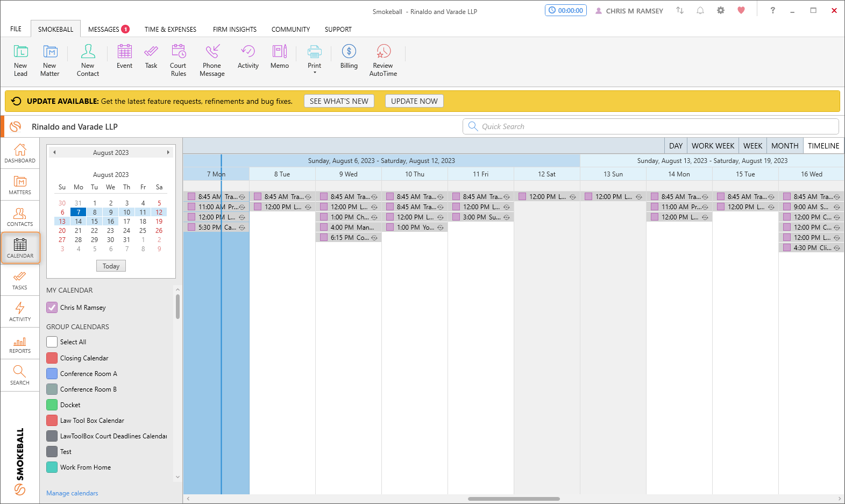This screenshot has height=504, width=845.
Task: Open Tasks in the sidebar
Action: pos(20,280)
